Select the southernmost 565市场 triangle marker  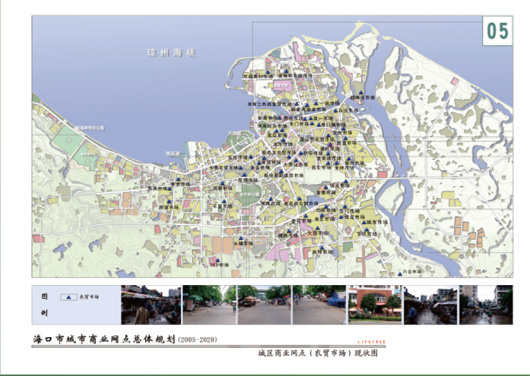click(x=218, y=260)
